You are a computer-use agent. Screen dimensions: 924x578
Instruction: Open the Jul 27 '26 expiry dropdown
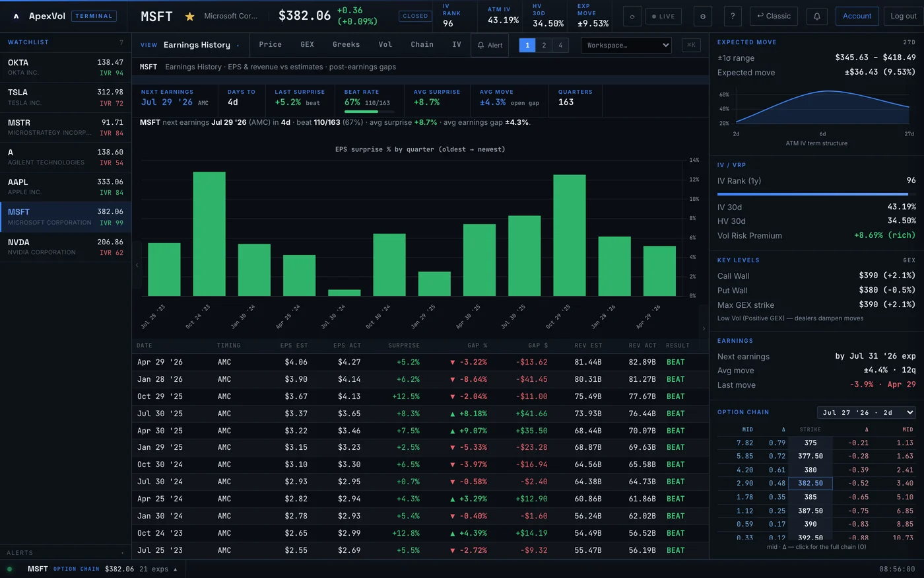coord(867,412)
